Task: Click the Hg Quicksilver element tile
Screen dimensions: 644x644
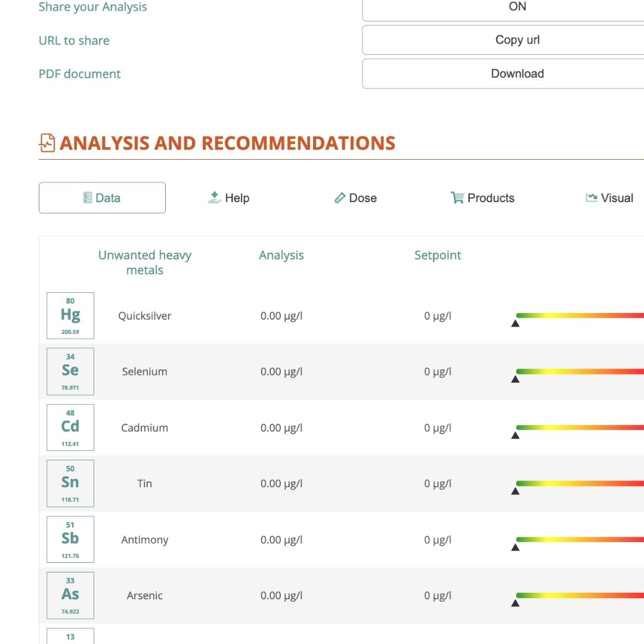Action: pyautogui.click(x=70, y=315)
